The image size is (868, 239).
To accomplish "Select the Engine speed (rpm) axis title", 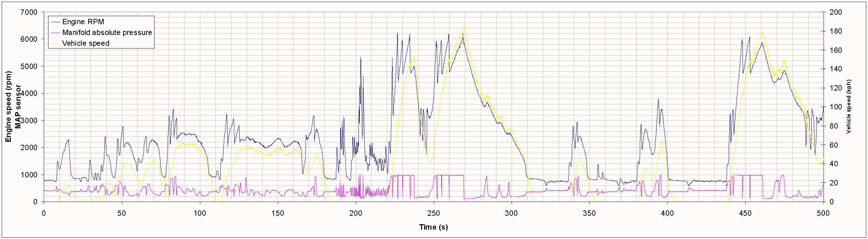I will pos(8,106).
